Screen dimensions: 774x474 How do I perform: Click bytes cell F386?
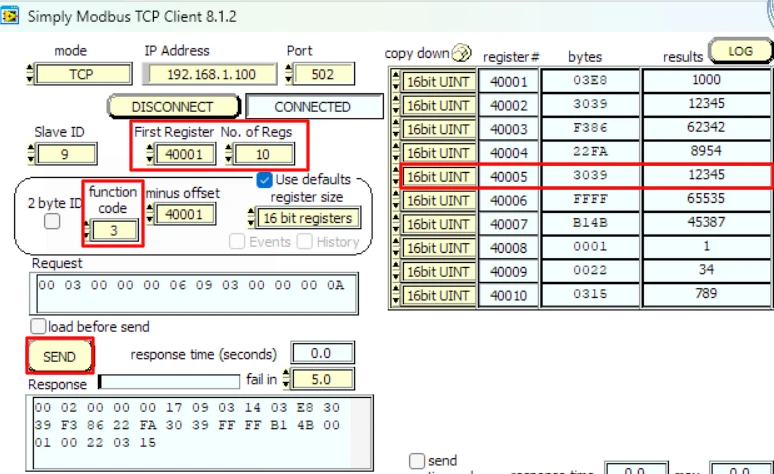[x=590, y=128]
